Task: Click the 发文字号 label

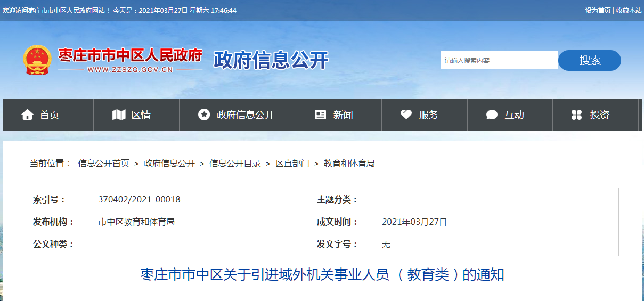Action: tap(337, 245)
